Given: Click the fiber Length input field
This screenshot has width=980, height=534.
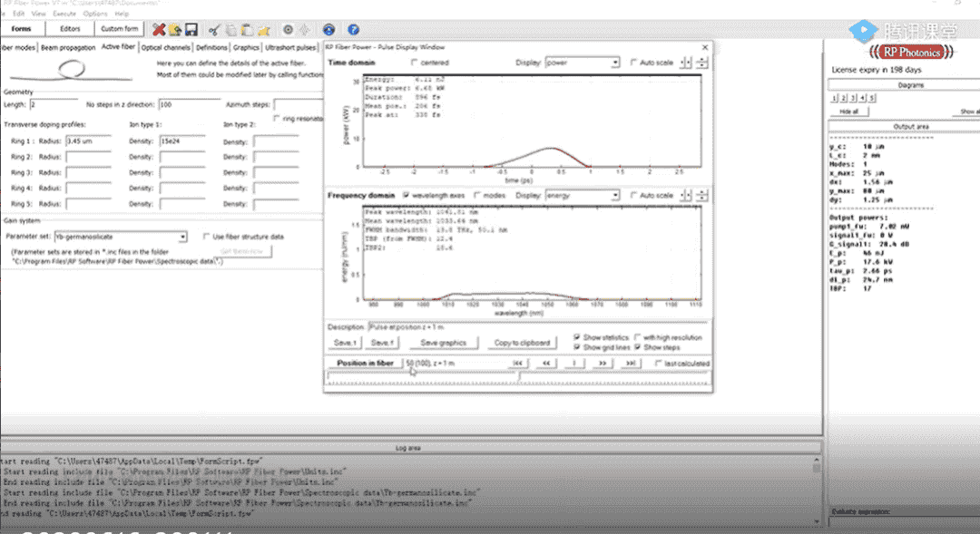Looking at the screenshot, I should [54, 104].
